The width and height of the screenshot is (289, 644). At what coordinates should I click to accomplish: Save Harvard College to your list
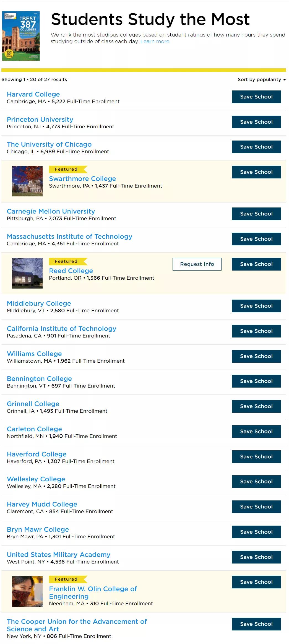click(x=256, y=97)
